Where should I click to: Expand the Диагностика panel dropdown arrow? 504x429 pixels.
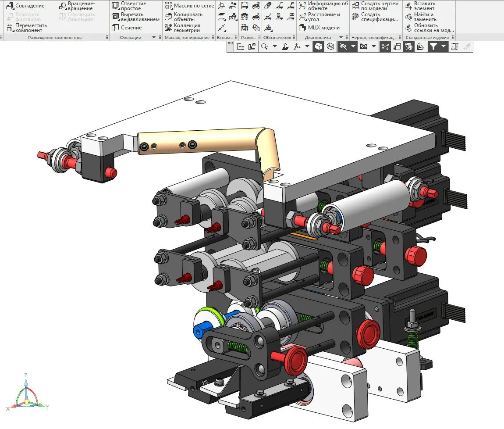[341, 37]
